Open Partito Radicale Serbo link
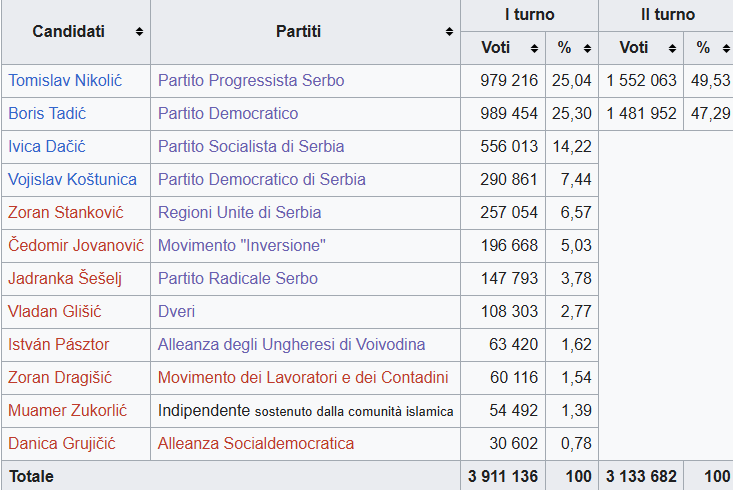 [x=238, y=279]
